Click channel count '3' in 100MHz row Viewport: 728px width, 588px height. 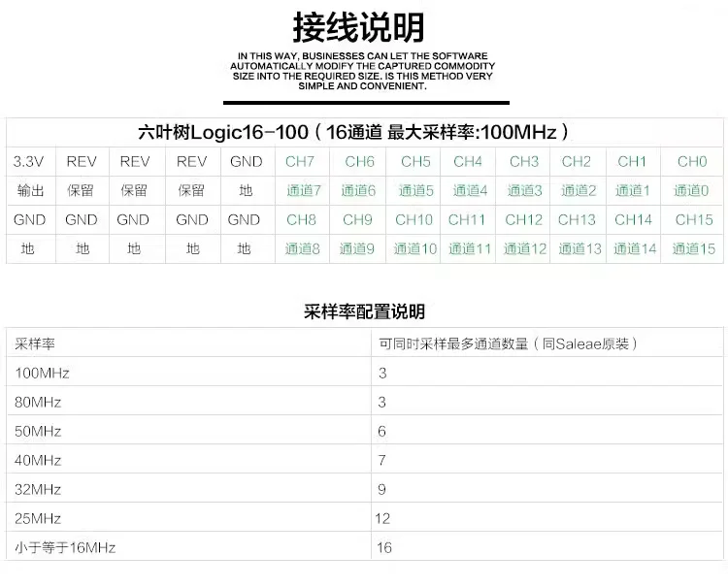coord(382,374)
